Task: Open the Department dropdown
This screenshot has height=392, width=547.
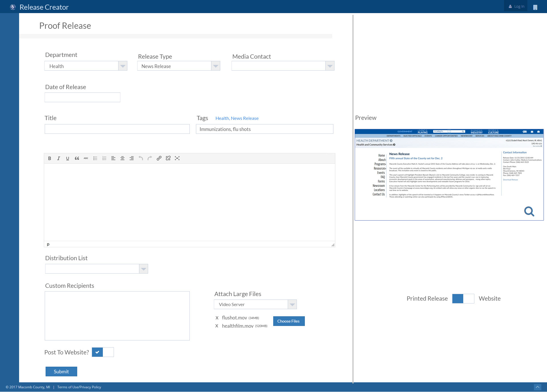Action: [x=123, y=66]
